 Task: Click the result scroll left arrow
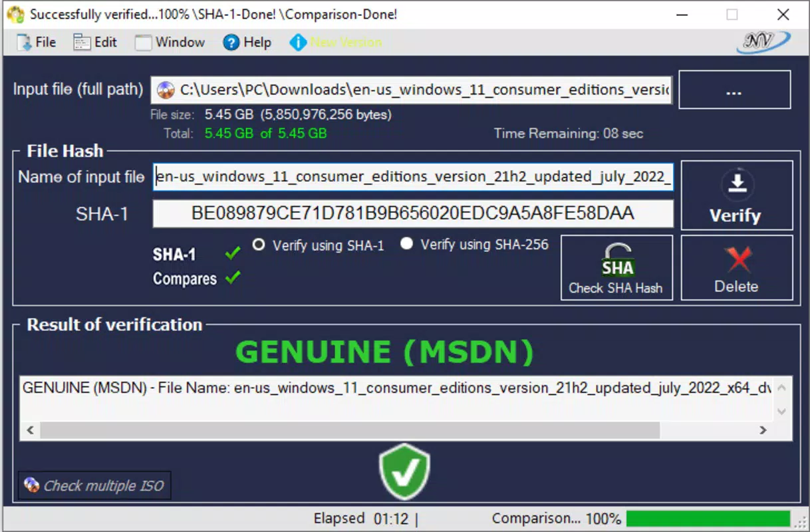coord(30,430)
